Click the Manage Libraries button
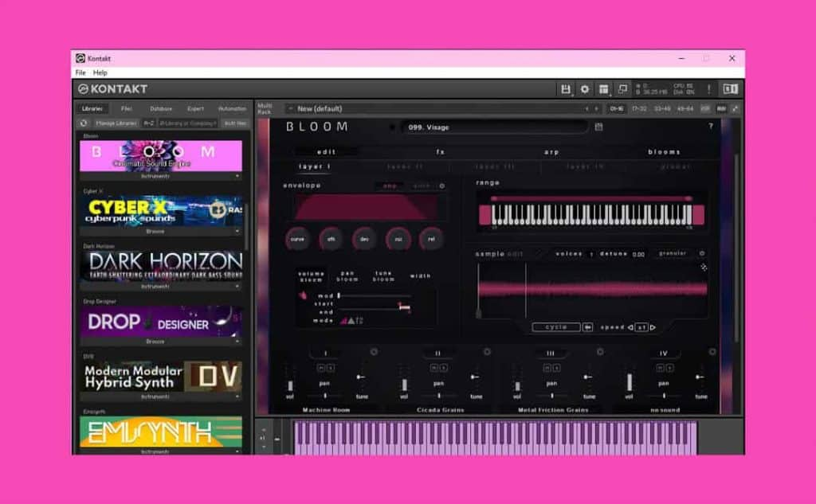816x504 pixels. click(x=116, y=123)
